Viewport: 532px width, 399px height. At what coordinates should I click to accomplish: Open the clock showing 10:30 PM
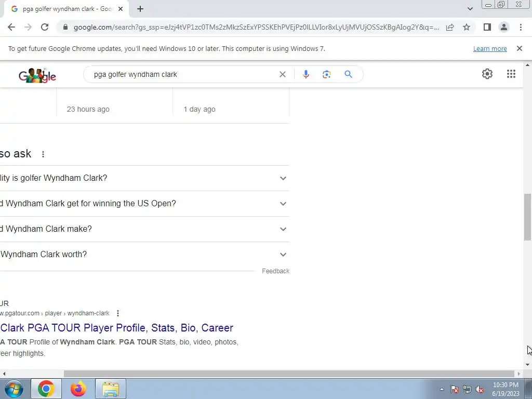506,389
